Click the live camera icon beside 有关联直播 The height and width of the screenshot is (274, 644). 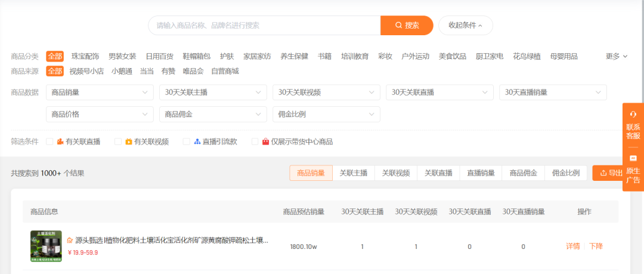coord(60,142)
